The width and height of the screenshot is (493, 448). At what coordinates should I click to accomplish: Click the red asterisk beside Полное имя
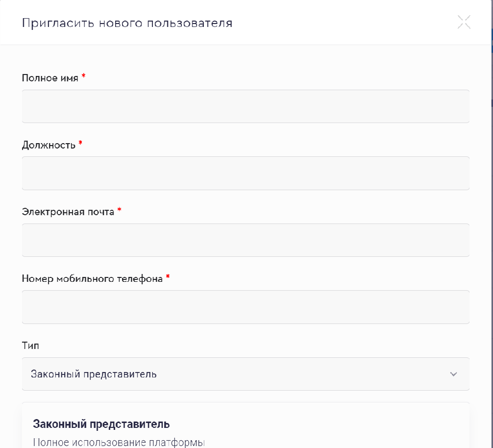[83, 77]
